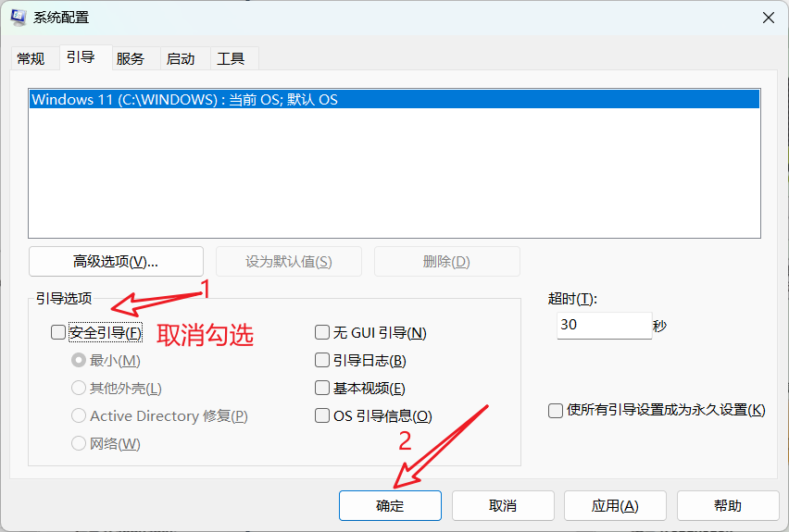Viewport: 789px width, 532px height.
Task: Toggle the 安全引导 checkbox
Action: pyautogui.click(x=58, y=332)
